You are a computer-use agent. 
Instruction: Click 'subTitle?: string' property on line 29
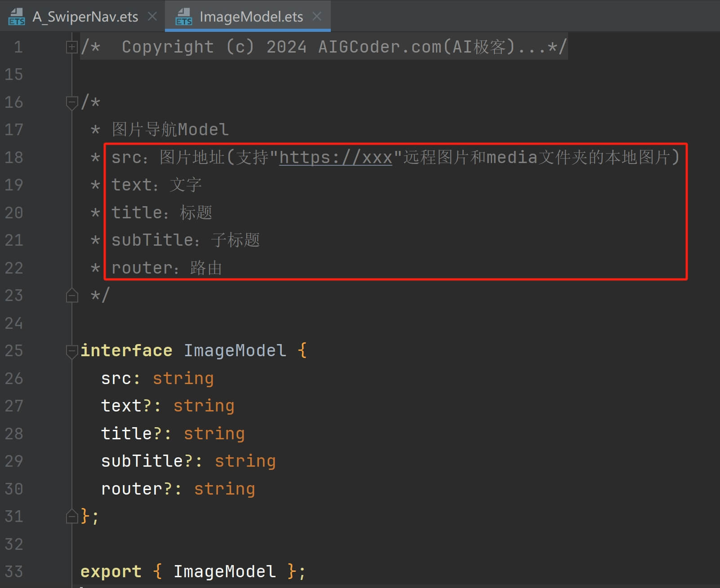[188, 461]
